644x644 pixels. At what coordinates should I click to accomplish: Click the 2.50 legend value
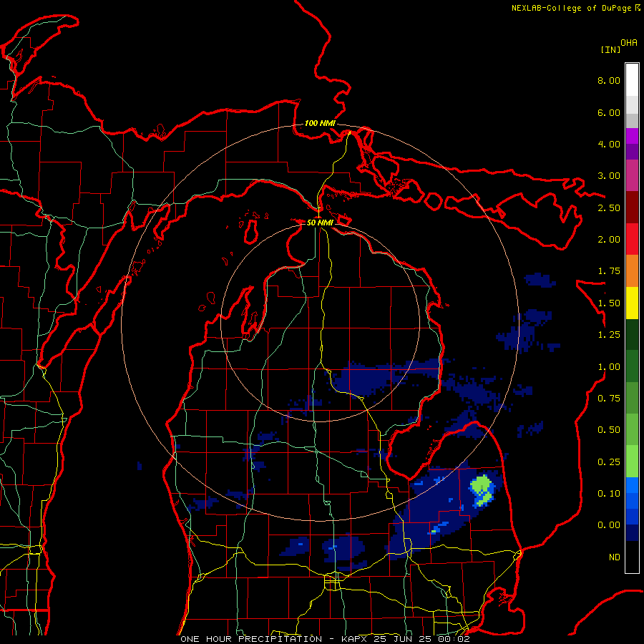[x=609, y=208]
